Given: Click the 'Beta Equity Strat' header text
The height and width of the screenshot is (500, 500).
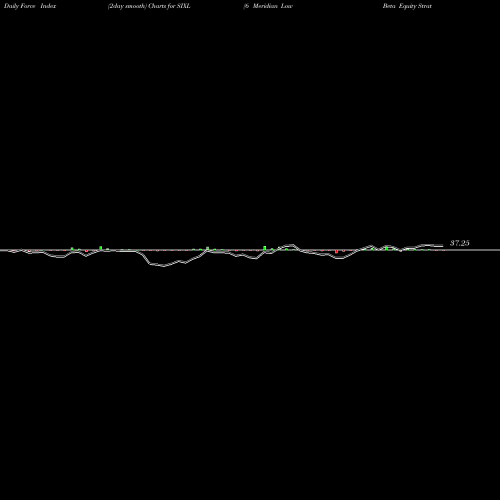Looking at the screenshot, I should coord(407,6).
